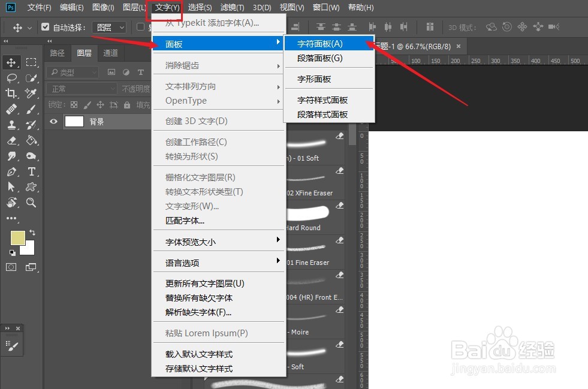Viewport: 588px width, 389px height.
Task: Select the Clone Stamp tool
Action: [11, 125]
